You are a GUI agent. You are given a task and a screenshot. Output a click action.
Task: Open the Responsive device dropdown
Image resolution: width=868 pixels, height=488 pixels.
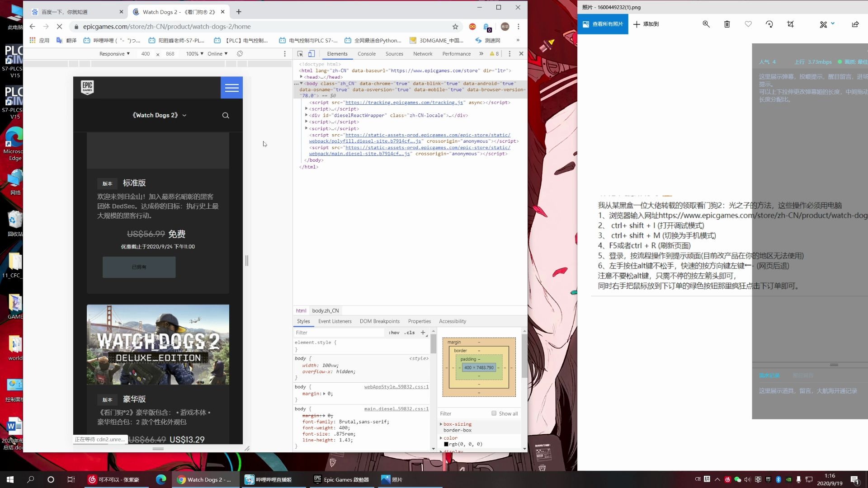(x=114, y=54)
